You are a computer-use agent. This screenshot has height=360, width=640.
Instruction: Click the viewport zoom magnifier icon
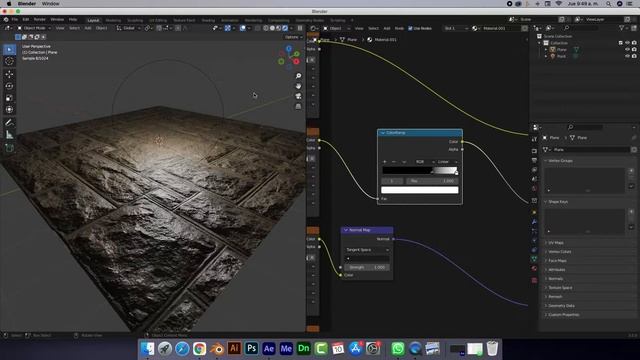pos(298,76)
